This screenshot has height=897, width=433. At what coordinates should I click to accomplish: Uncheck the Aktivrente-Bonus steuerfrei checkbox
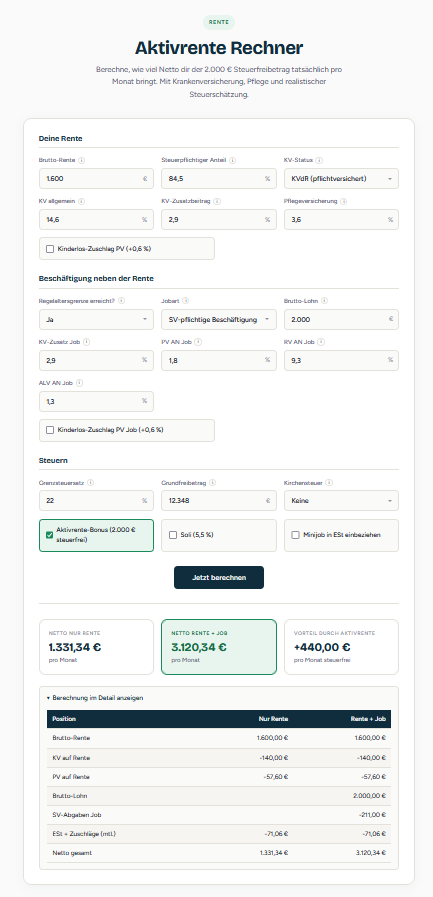(50, 535)
